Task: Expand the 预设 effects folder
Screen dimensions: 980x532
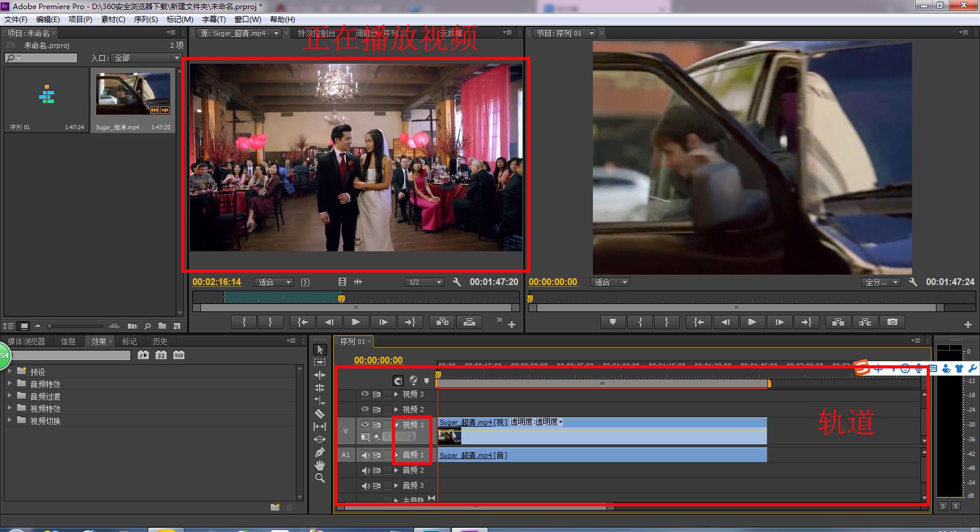Action: click(x=10, y=371)
